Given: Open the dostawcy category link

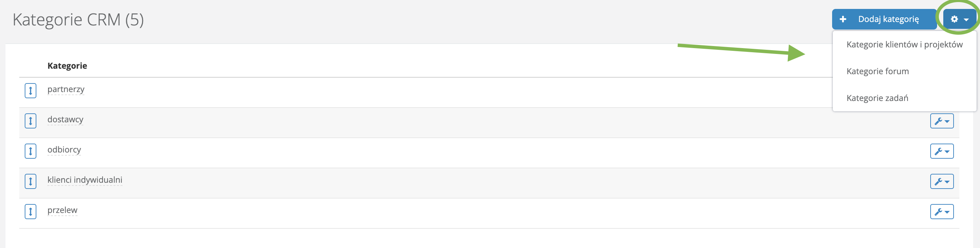Looking at the screenshot, I should [x=65, y=119].
